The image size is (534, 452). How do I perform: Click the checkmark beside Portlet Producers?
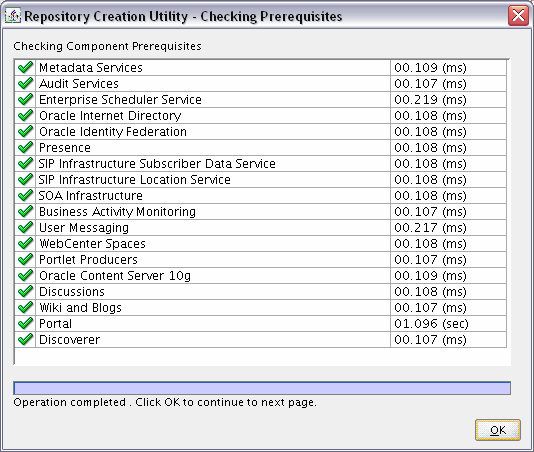[26, 260]
